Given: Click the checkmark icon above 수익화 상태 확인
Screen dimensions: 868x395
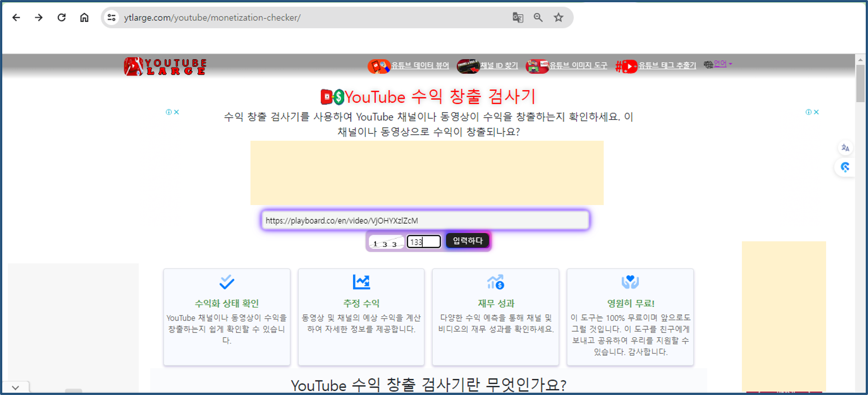Looking at the screenshot, I should (x=227, y=282).
